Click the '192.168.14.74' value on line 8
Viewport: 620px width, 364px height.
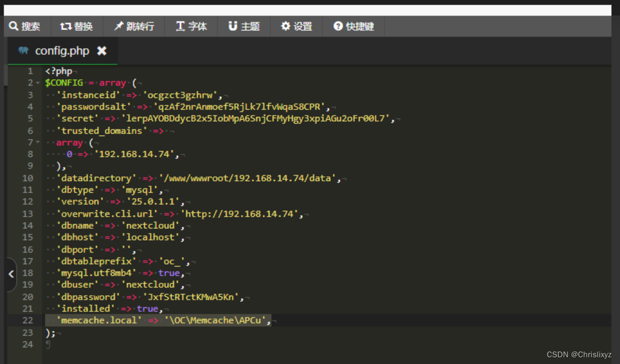[x=134, y=154]
